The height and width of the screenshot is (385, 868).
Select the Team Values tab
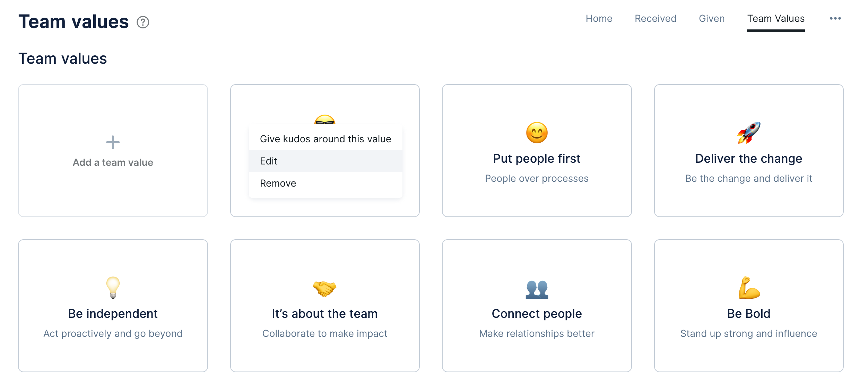coord(776,18)
